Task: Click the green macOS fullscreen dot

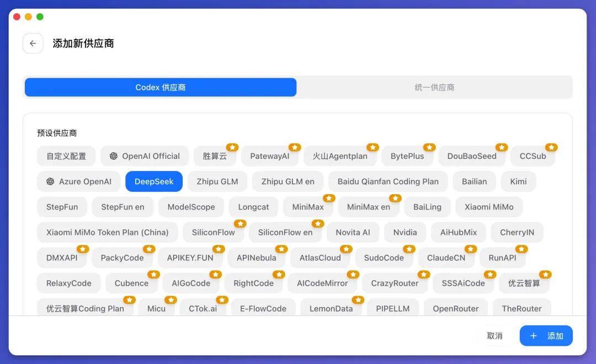Action: (40, 17)
